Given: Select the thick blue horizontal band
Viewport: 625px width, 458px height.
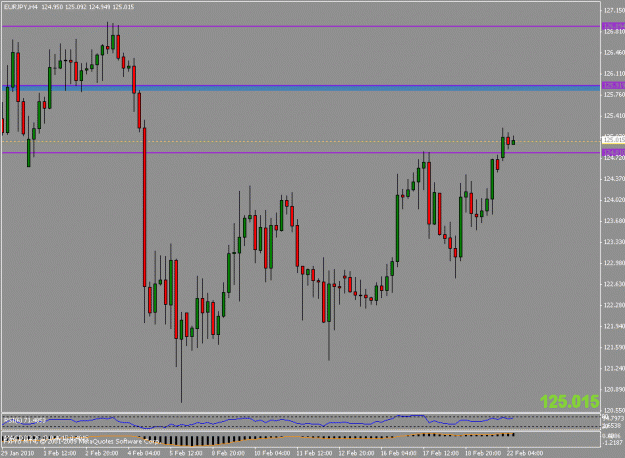Looking at the screenshot, I should point(301,88).
